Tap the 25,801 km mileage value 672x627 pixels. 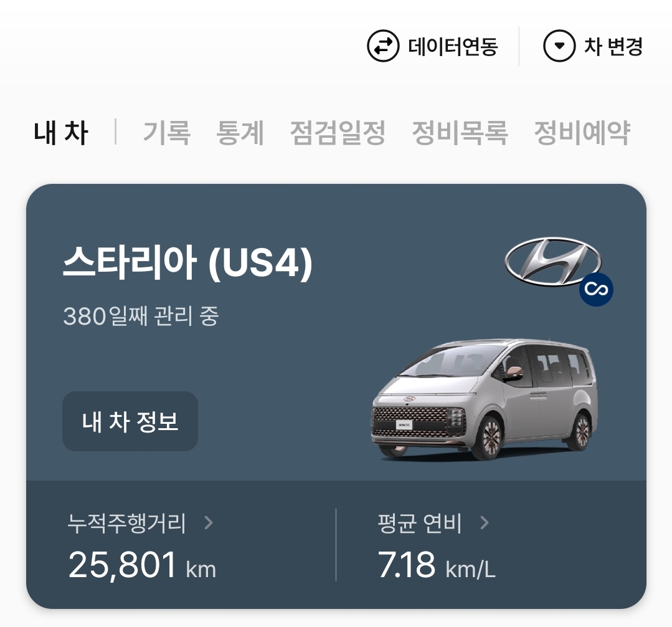(x=142, y=565)
